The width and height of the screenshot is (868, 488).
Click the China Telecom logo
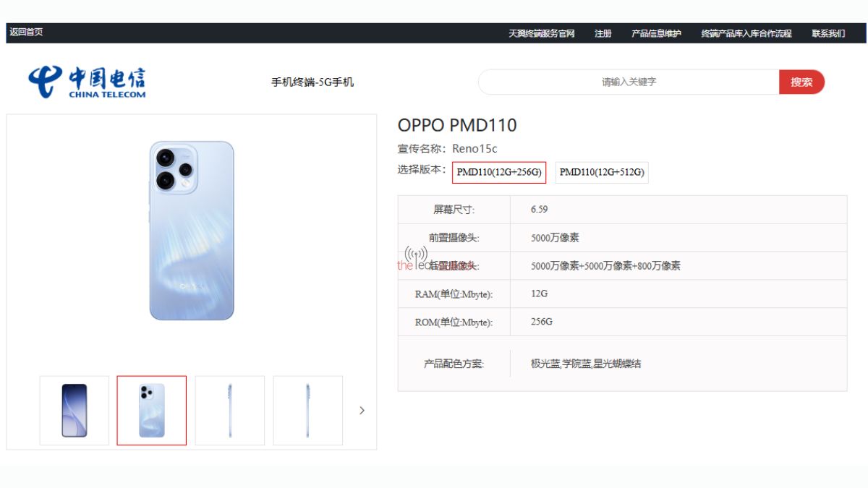pos(87,82)
